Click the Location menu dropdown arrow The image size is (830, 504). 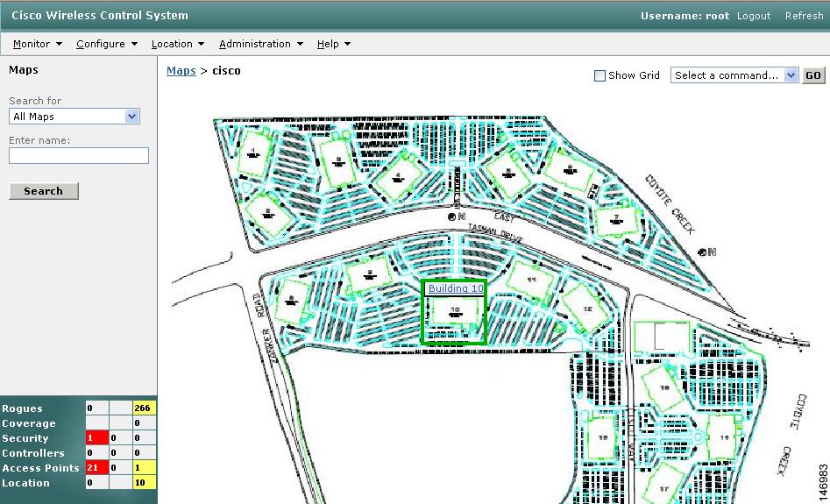click(202, 44)
